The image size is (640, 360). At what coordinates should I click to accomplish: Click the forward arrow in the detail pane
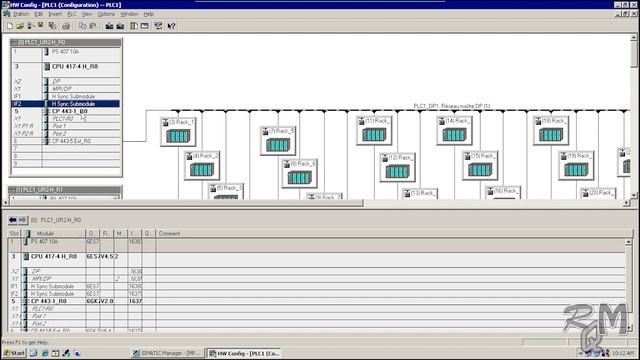point(22,220)
